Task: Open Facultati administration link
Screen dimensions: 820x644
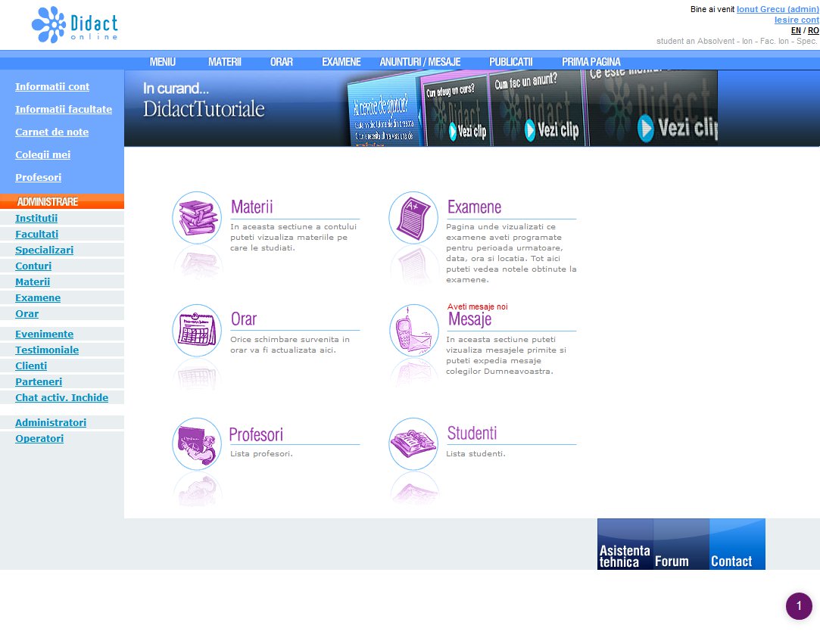Action: point(36,234)
